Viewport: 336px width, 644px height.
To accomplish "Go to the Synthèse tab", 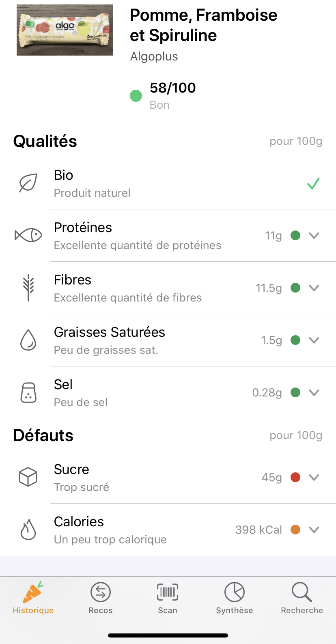I will coord(235,598).
